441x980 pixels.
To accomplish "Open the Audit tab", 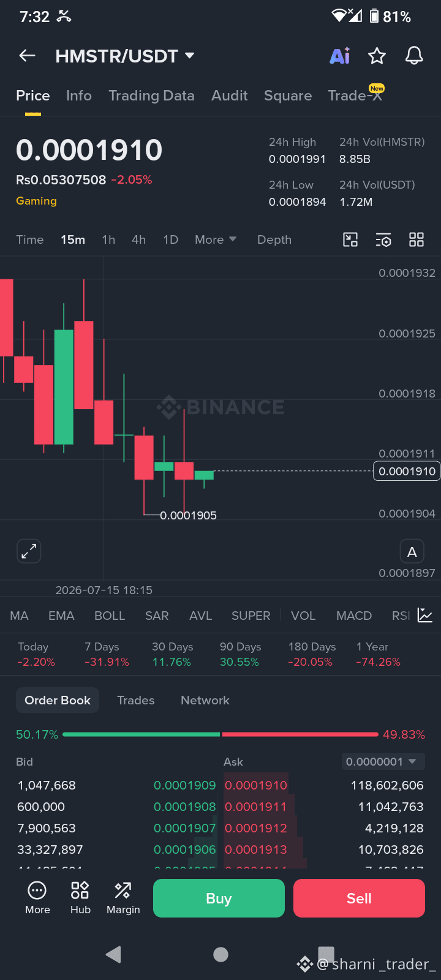I will (230, 96).
